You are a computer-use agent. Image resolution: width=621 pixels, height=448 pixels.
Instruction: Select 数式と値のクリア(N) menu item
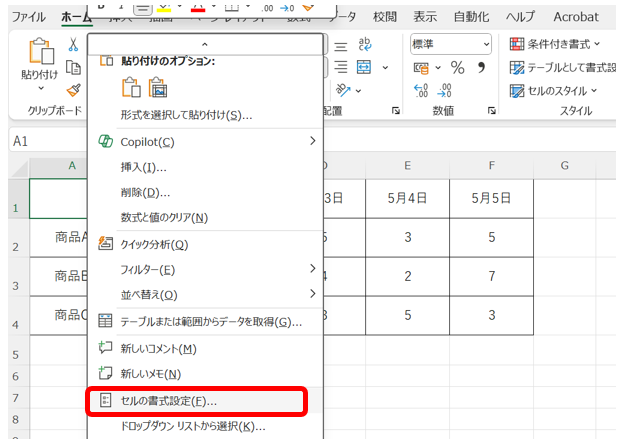(x=206, y=217)
